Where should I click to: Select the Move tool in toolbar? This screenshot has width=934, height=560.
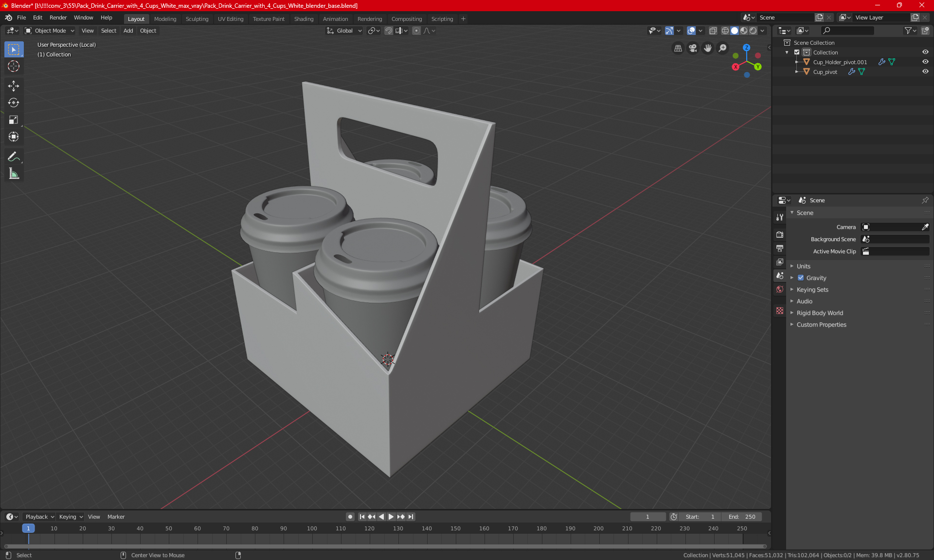pos(14,86)
